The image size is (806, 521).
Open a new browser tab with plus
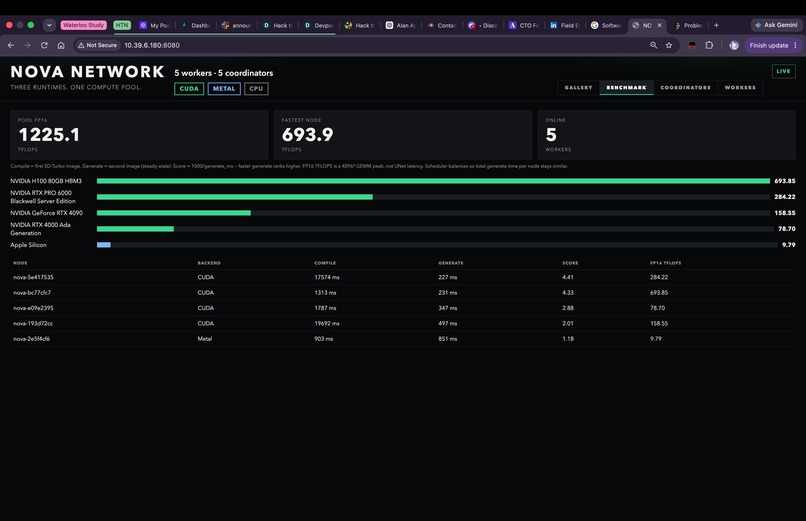(716, 25)
